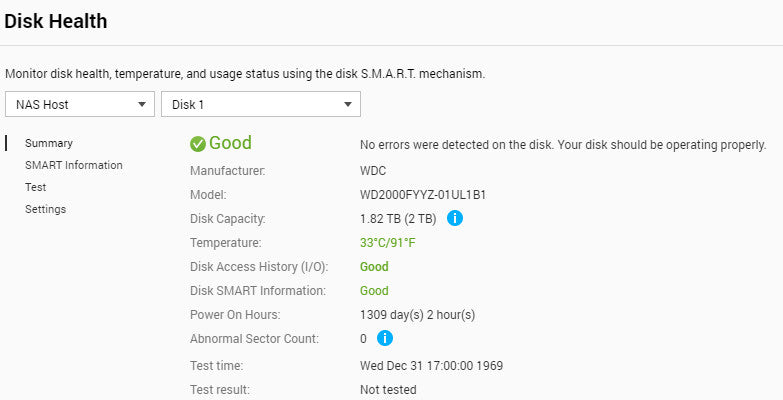Viewport: 783px width, 400px height.
Task: Click the Model label
Action: [208, 195]
